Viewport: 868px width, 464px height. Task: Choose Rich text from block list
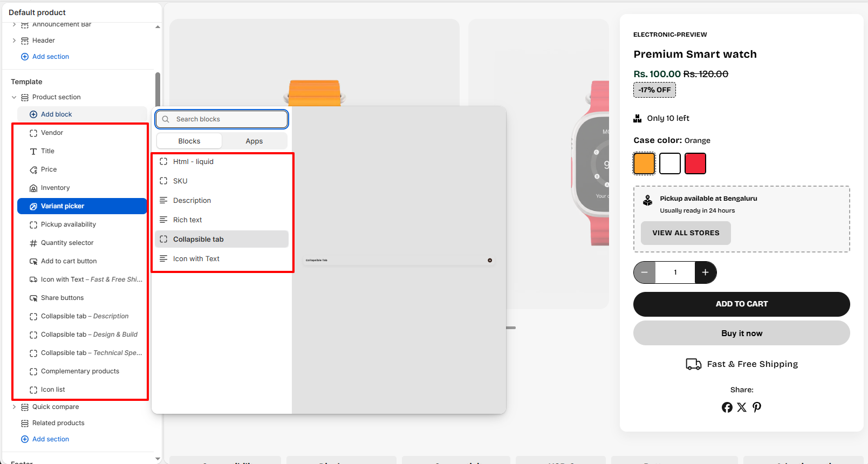tap(222, 220)
